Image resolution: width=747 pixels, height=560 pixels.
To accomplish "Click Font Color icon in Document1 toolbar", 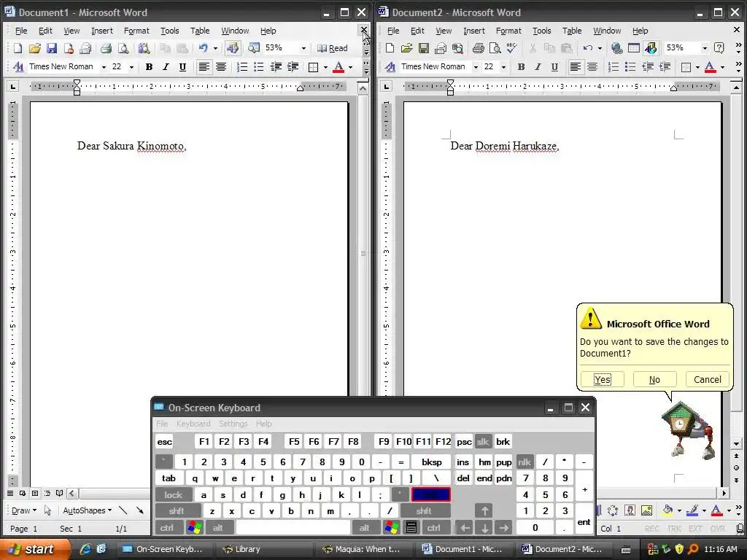I will pyautogui.click(x=338, y=66).
